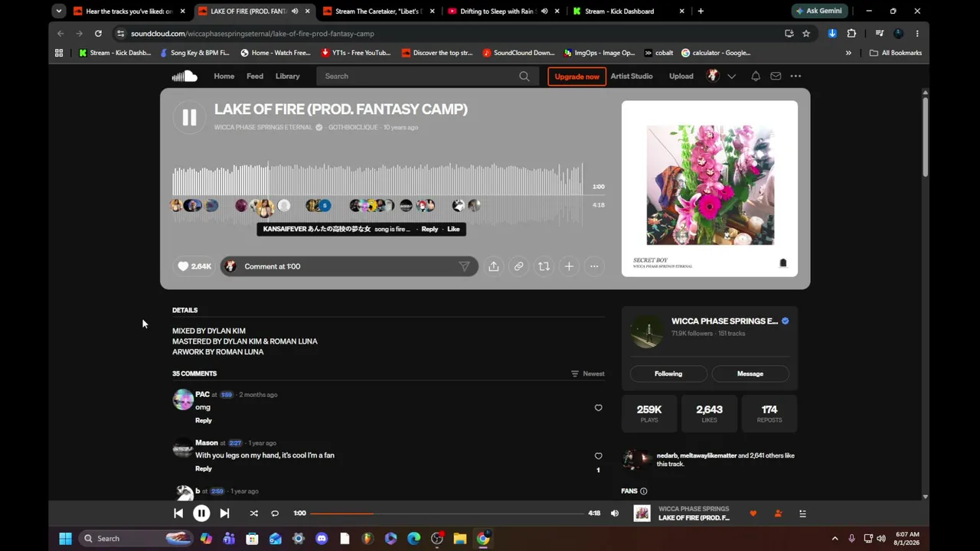Image resolution: width=980 pixels, height=551 pixels.
Task: Open Microsoft Edge from the taskbar
Action: tap(413, 539)
